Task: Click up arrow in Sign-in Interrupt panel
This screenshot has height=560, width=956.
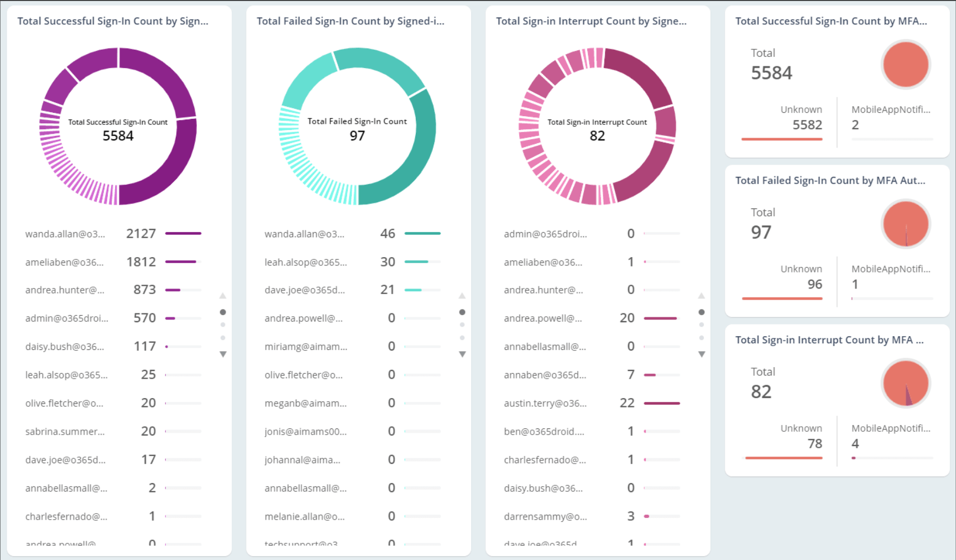Action: pyautogui.click(x=702, y=296)
